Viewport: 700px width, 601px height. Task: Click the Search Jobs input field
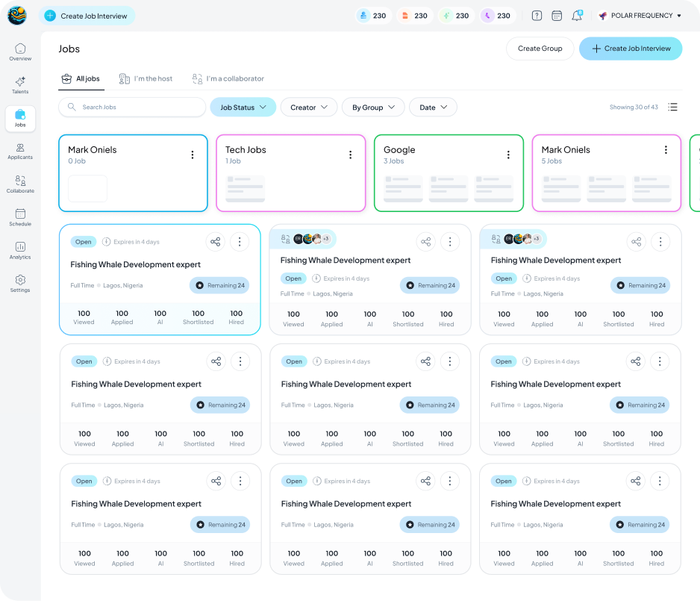(x=132, y=108)
